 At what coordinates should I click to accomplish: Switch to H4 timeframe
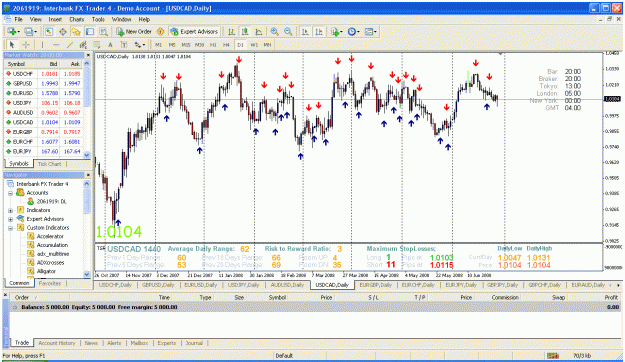226,45
